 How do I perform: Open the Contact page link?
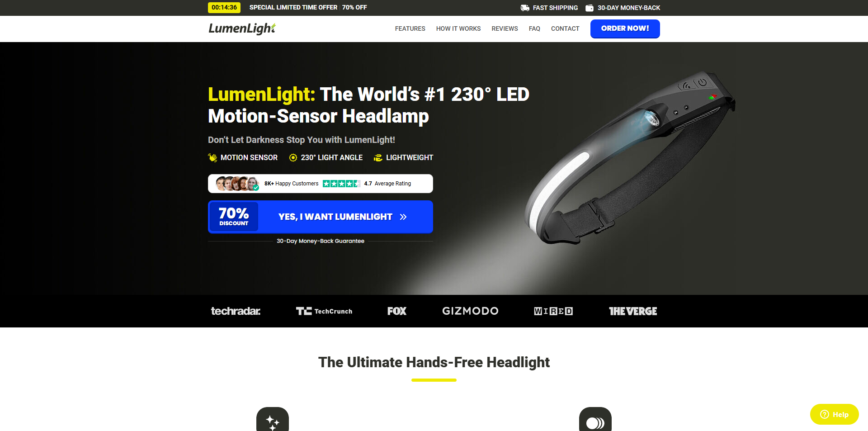coord(565,28)
